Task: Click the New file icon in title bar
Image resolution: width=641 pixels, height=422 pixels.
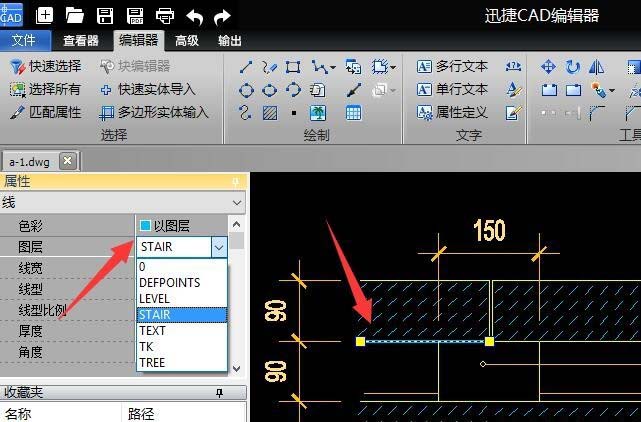Action: coord(45,16)
